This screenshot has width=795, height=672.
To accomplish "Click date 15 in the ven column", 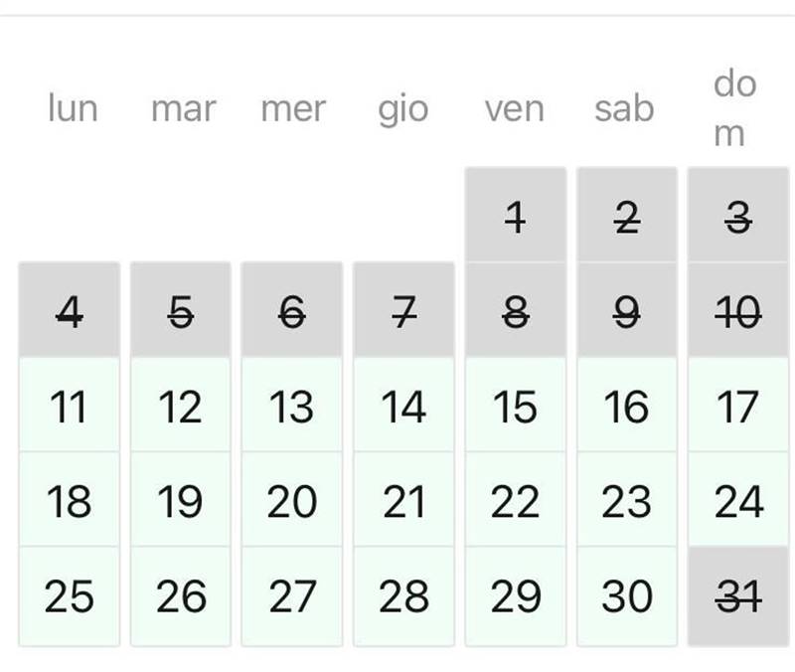I will 515,407.
